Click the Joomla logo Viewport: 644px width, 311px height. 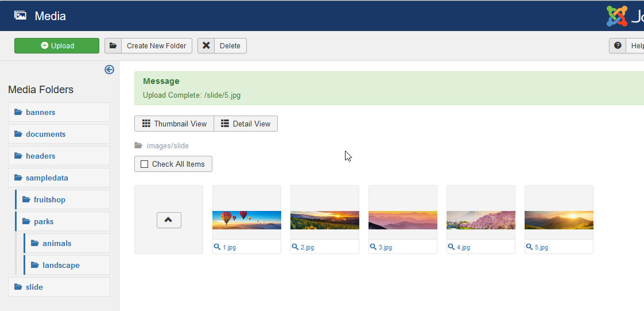(x=617, y=16)
